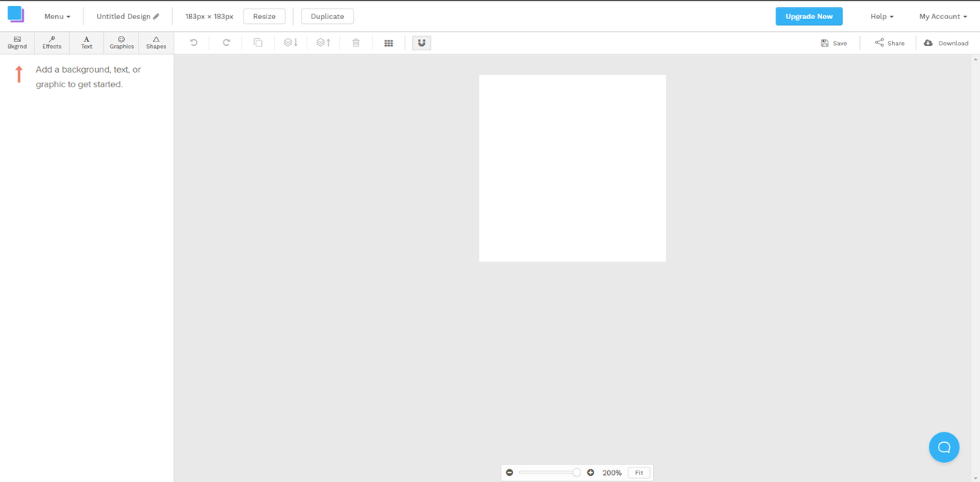Click the Fit zoom button
This screenshot has width=980, height=482.
click(x=639, y=473)
